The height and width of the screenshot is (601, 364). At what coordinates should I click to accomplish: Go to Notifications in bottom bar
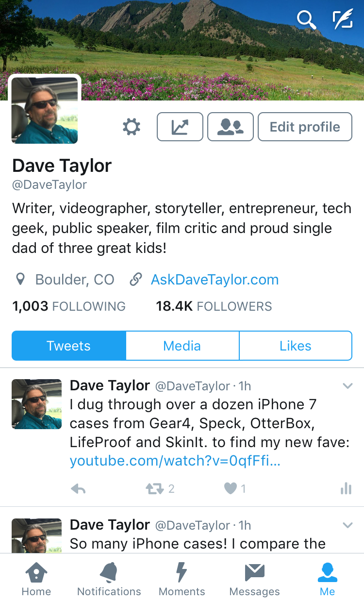point(109,579)
